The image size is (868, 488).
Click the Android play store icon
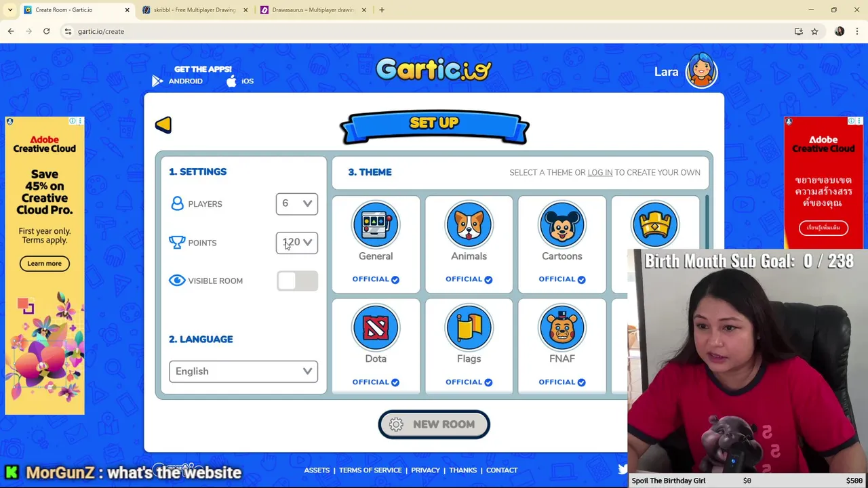pyautogui.click(x=157, y=81)
